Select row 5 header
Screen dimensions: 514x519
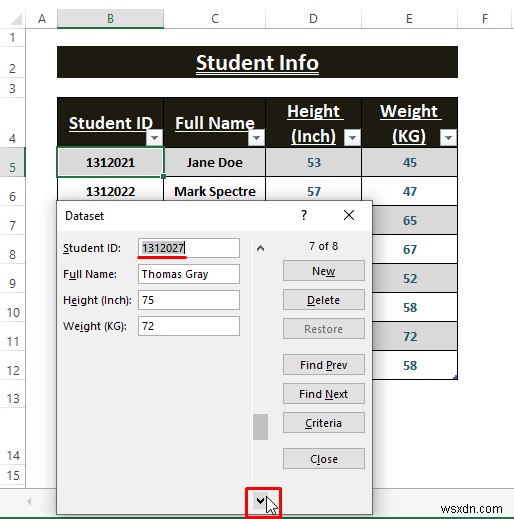[x=13, y=162]
